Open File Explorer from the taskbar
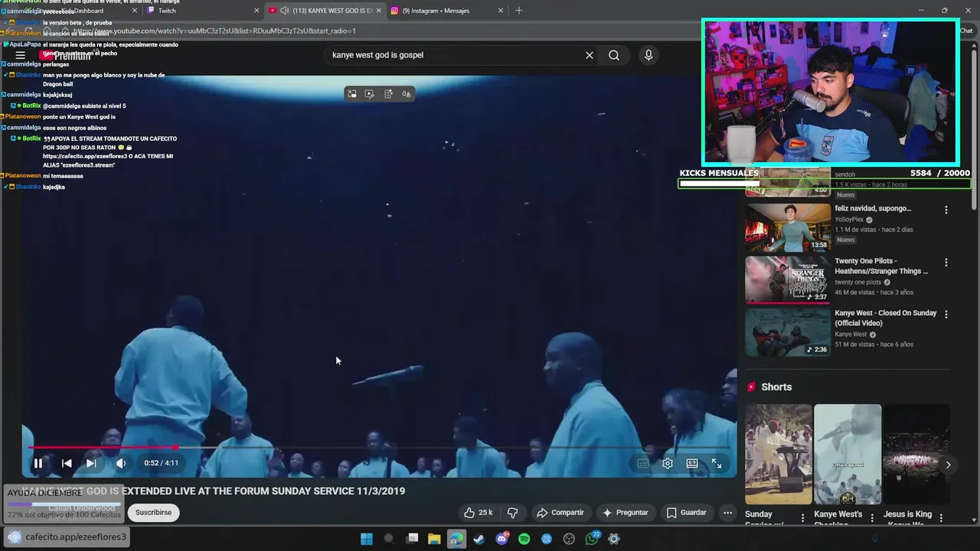The image size is (980, 551). [434, 539]
